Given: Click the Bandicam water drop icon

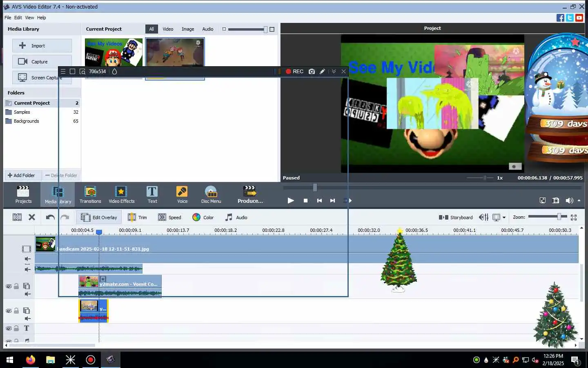Looking at the screenshot, I should pos(114,71).
